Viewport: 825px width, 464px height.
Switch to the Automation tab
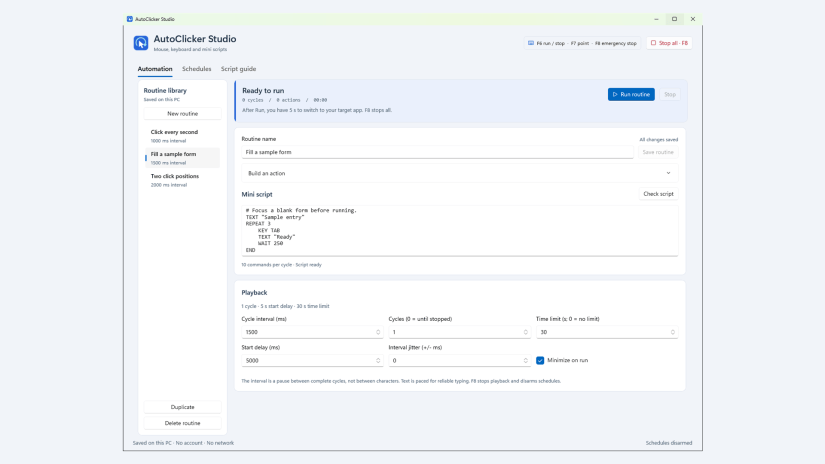(155, 69)
